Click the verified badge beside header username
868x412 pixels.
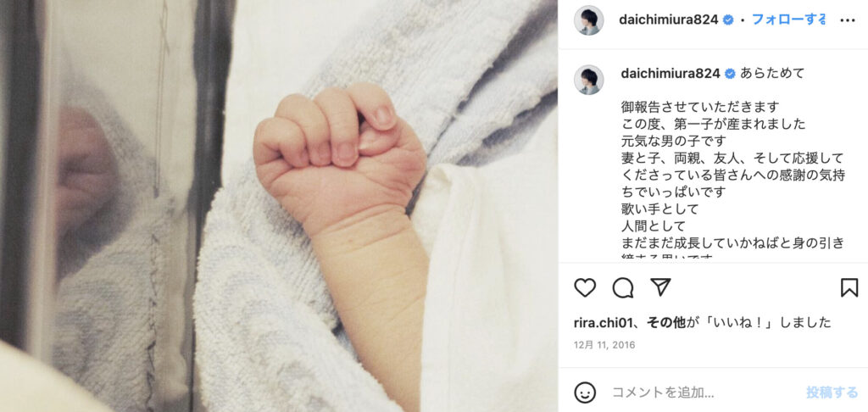pos(728,20)
